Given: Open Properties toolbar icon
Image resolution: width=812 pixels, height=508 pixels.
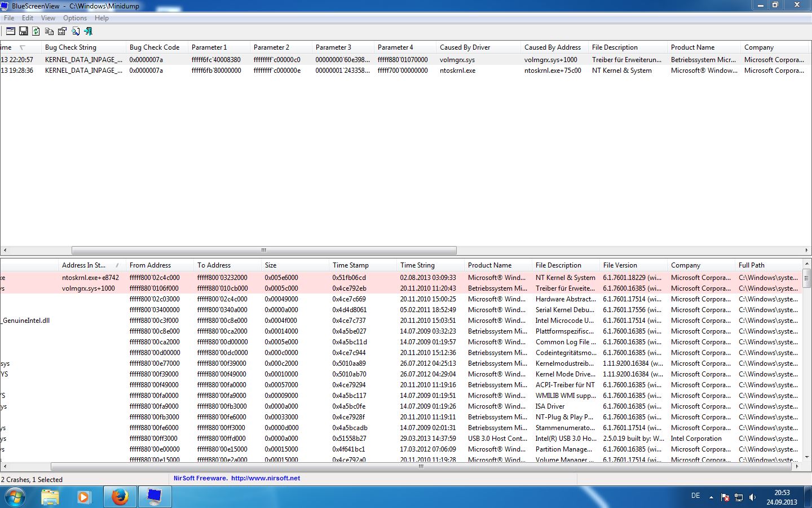Looking at the screenshot, I should point(62,31).
